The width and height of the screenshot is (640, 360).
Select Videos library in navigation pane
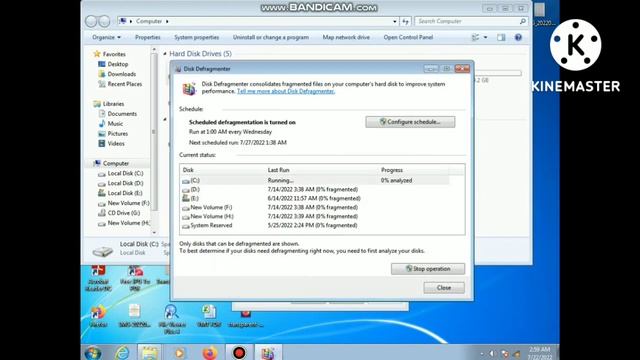pos(116,143)
